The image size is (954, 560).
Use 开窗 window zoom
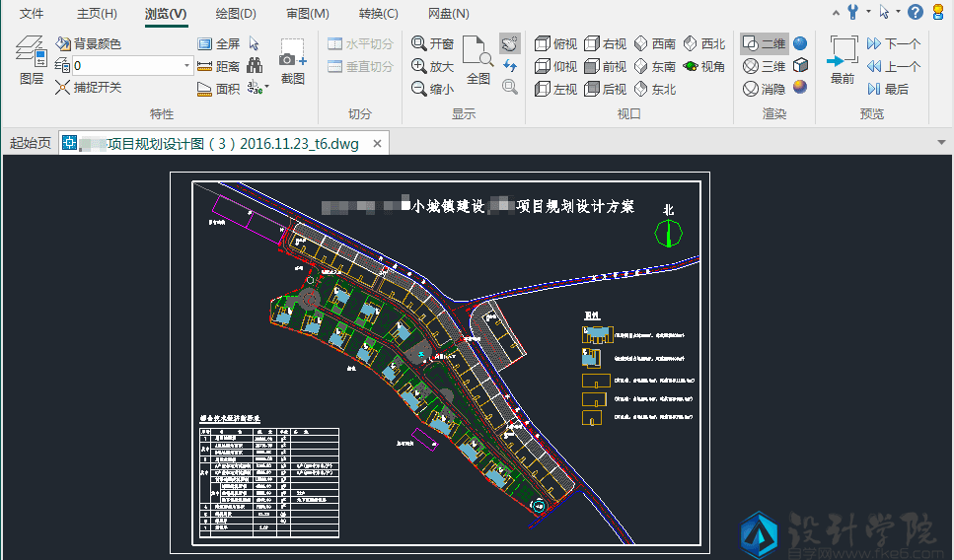(432, 43)
